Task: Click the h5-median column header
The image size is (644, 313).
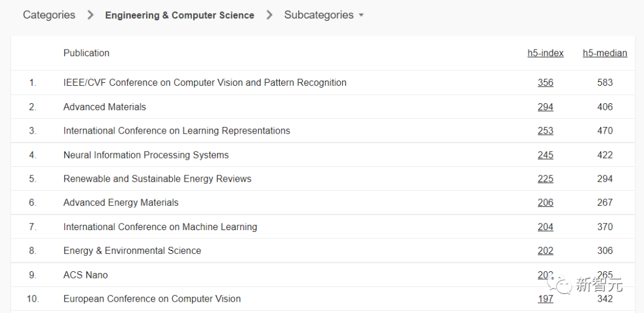Action: tap(605, 53)
